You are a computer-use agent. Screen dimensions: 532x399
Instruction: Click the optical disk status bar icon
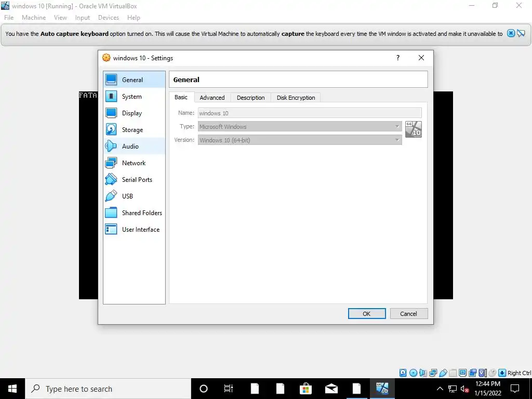tap(413, 373)
